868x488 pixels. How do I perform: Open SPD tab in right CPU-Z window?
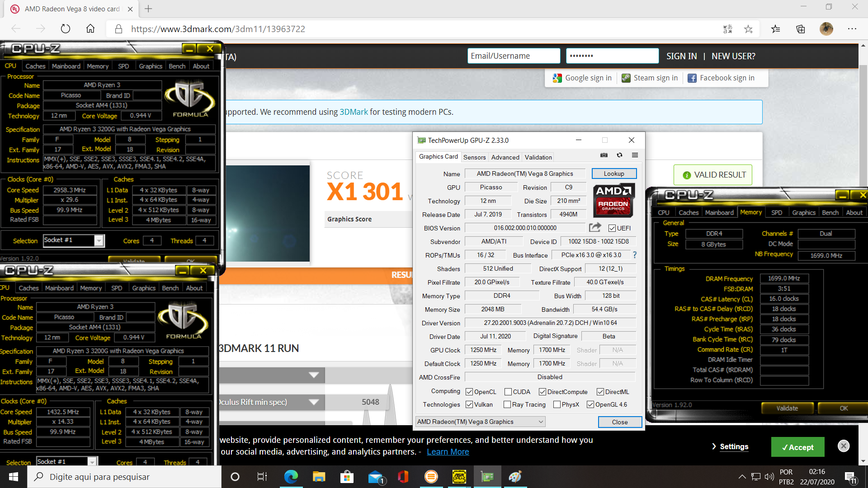777,212
